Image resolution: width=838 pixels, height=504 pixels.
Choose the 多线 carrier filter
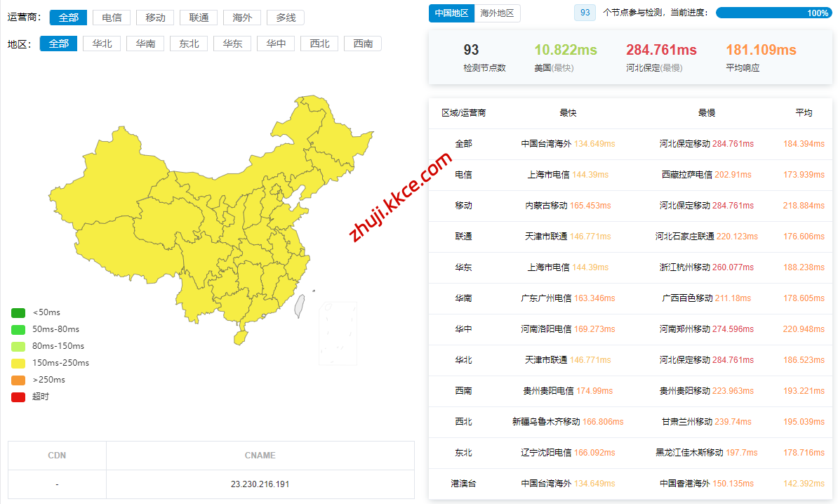pos(286,18)
